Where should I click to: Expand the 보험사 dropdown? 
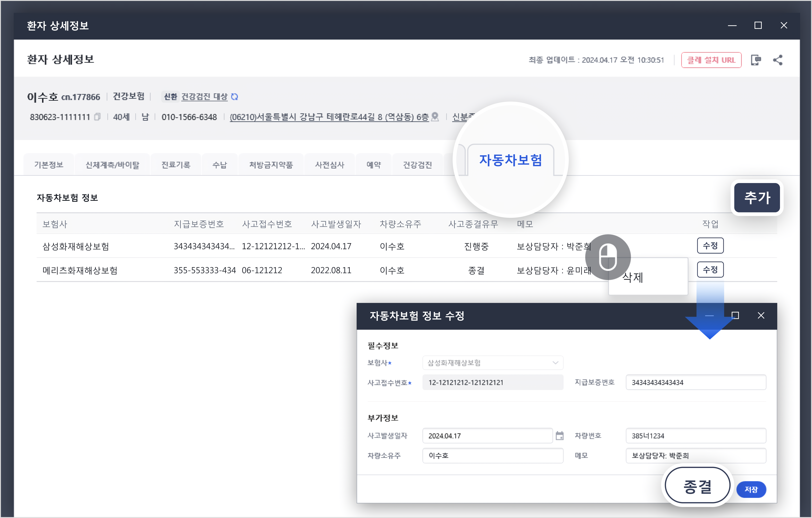(x=555, y=363)
